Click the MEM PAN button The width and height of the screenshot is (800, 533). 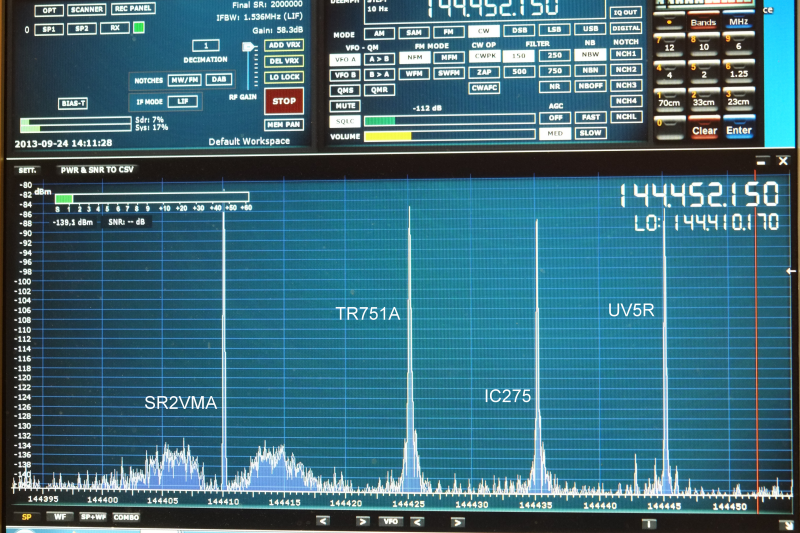284,124
